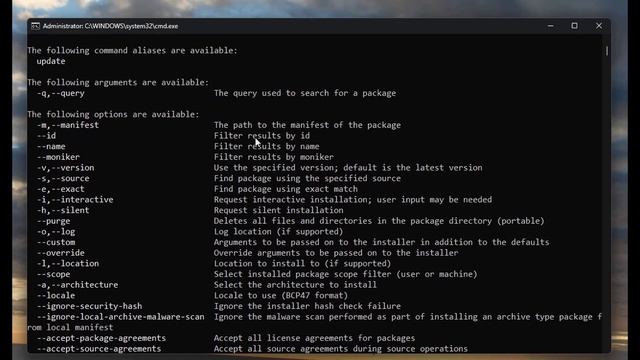Click the "--moniker" option text
Screen dimensions: 640x360
click(58, 157)
